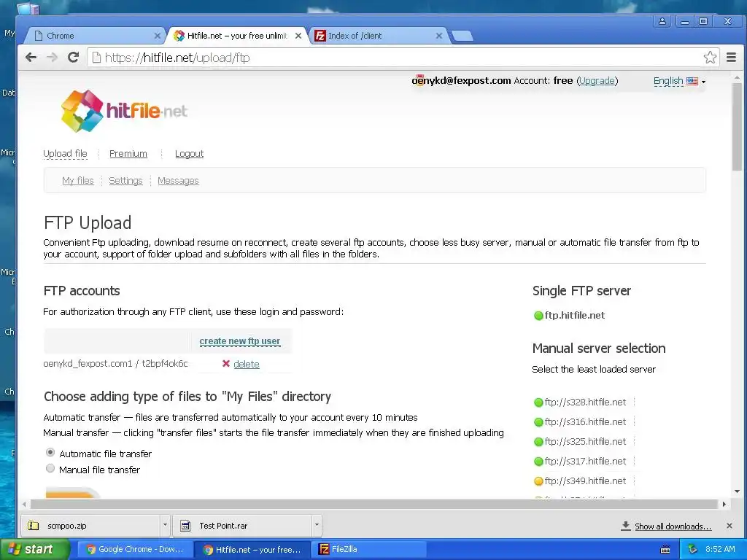Open a new tab with the new tab button
This screenshot has height=560, width=747.
tap(462, 36)
